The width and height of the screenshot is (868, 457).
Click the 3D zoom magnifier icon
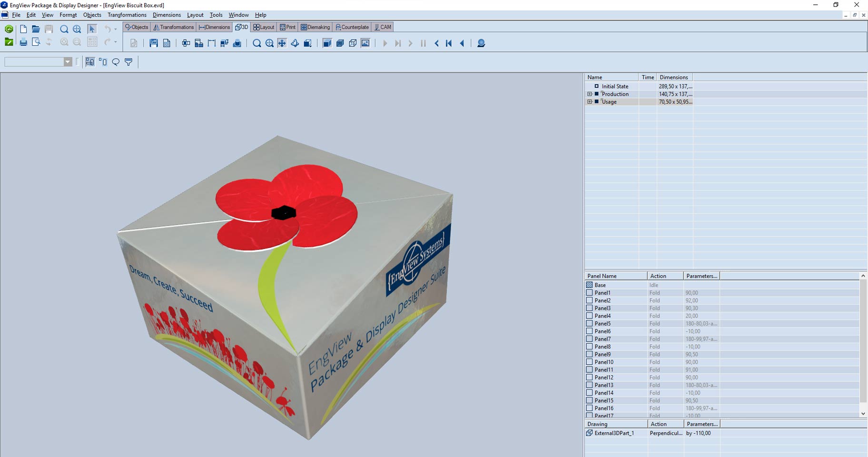coord(256,43)
